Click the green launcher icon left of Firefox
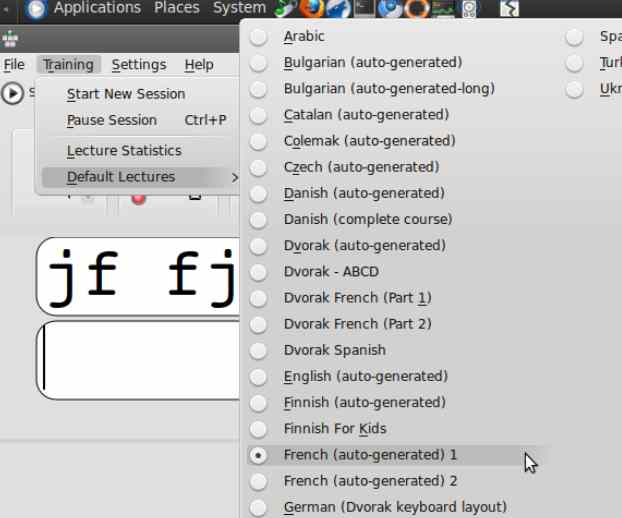Viewport: 622px width, 518px height. [284, 8]
